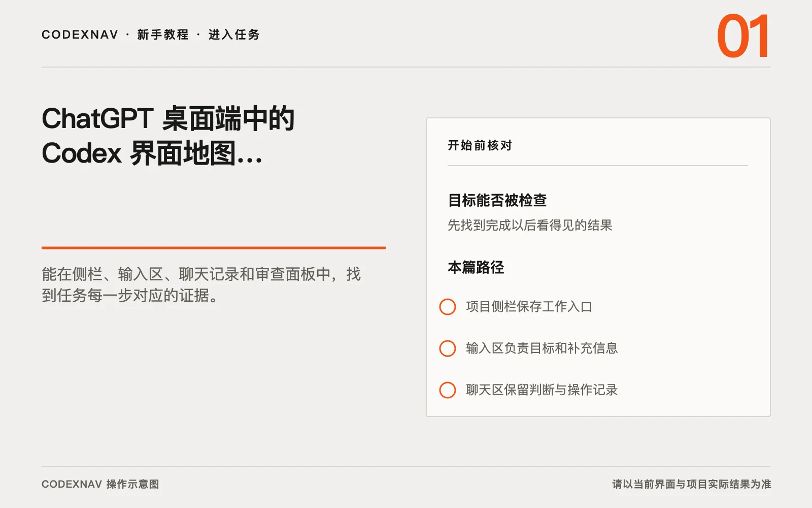Expand the 本篇路径 section heading
Image resolution: width=812 pixels, height=508 pixels.
[476, 267]
